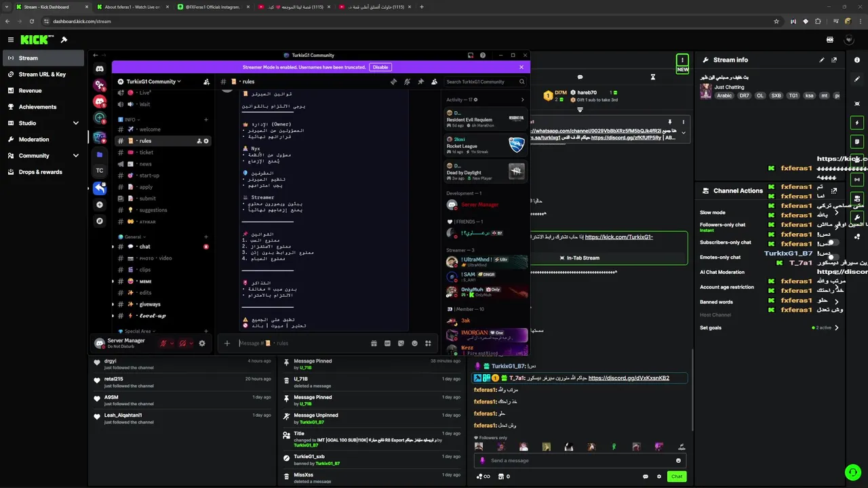Collapse INFO category in Discord
Screen dimensions: 868x488
pos(130,119)
